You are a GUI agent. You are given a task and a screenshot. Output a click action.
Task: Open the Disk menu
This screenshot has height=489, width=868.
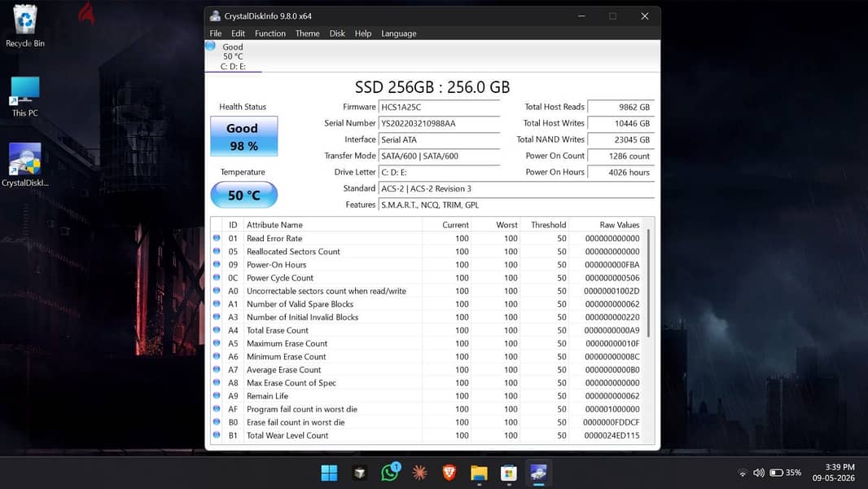pos(337,33)
